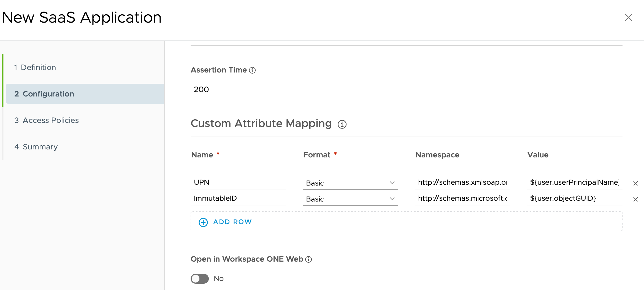Viewport: 644px width, 290px height.
Task: Click the Custom Attribute Mapping info icon
Action: pyautogui.click(x=342, y=124)
